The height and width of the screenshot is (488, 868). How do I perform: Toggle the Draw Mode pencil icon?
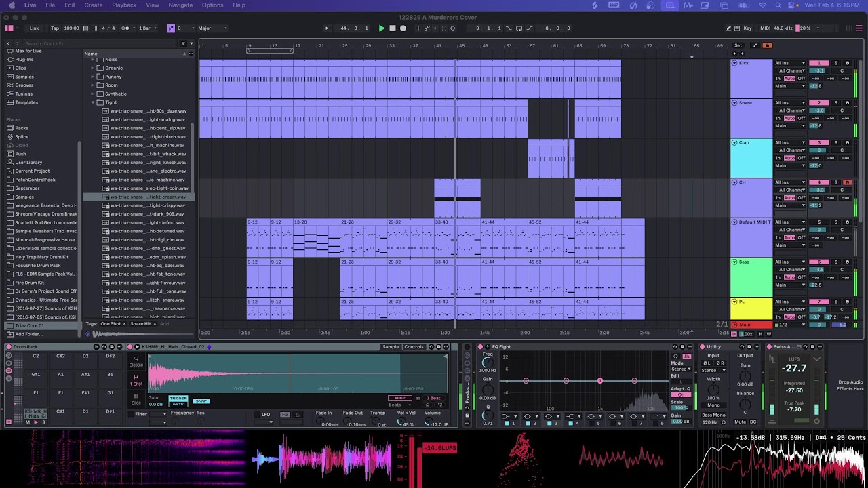[729, 28]
